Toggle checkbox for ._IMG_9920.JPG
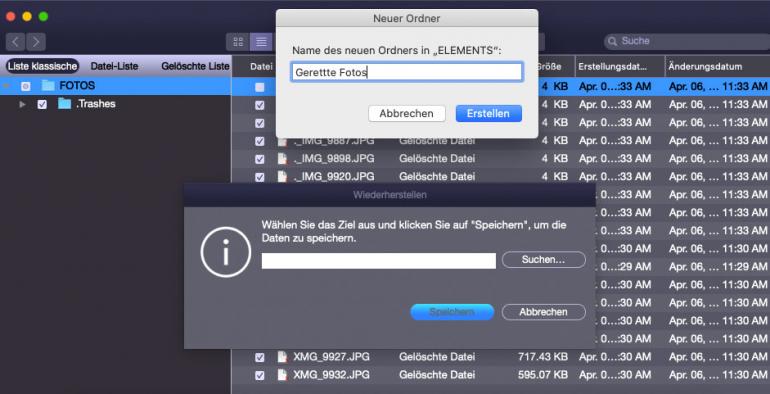Viewport: 770px width, 394px height. click(x=260, y=177)
